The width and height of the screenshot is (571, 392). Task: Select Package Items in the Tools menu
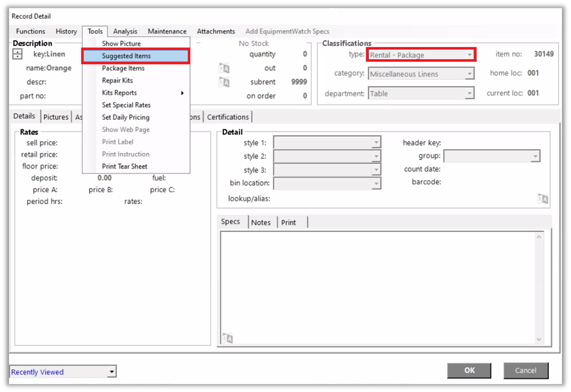pyautogui.click(x=123, y=68)
